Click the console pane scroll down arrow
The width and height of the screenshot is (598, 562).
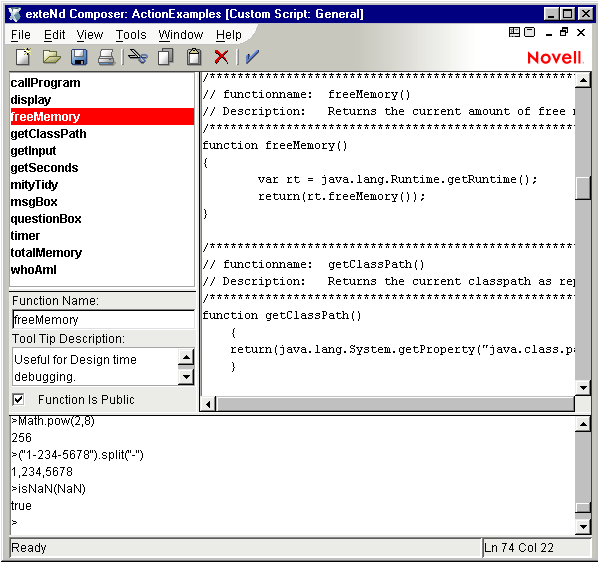point(583,527)
